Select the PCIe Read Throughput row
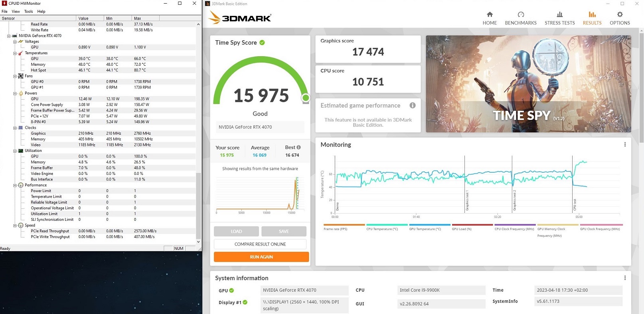Viewport: 644px width, 314px height. 98,231
